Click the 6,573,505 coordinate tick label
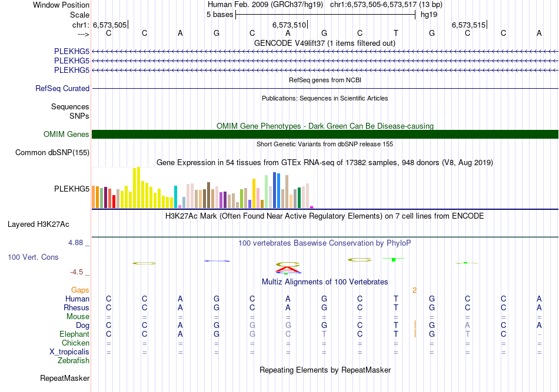This screenshot has height=392, width=559. click(x=110, y=25)
